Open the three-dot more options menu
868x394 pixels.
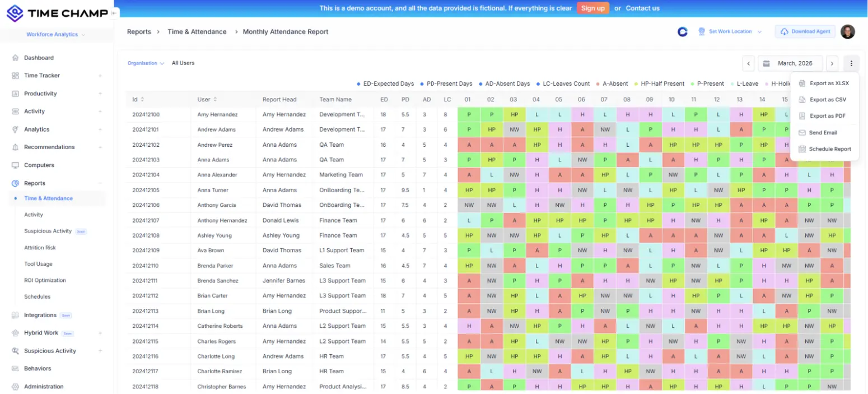point(851,63)
